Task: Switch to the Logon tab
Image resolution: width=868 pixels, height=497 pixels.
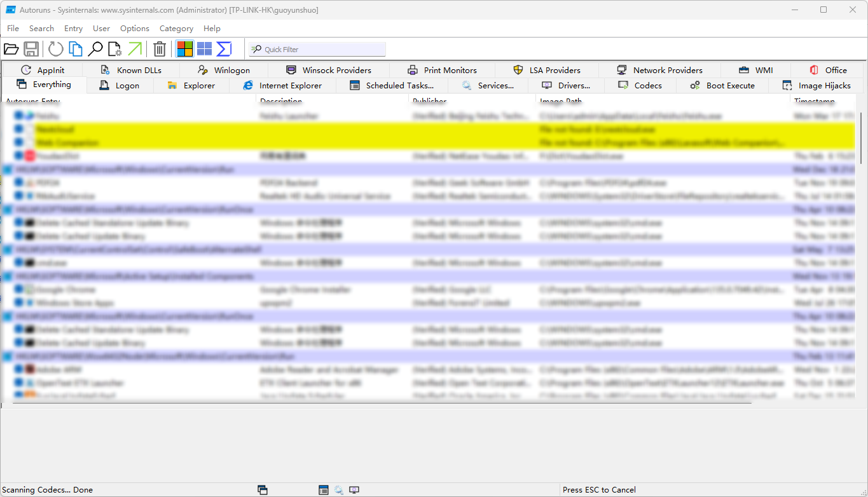Action: [120, 85]
